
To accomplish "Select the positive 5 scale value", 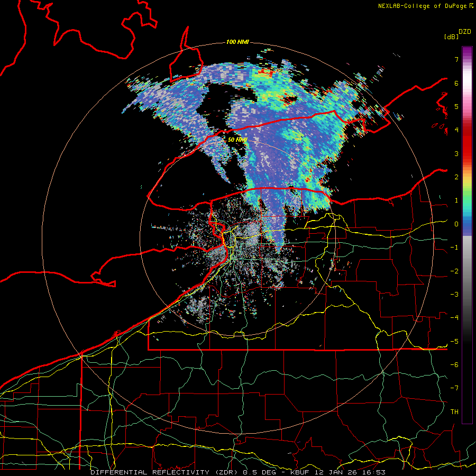I will (456, 106).
